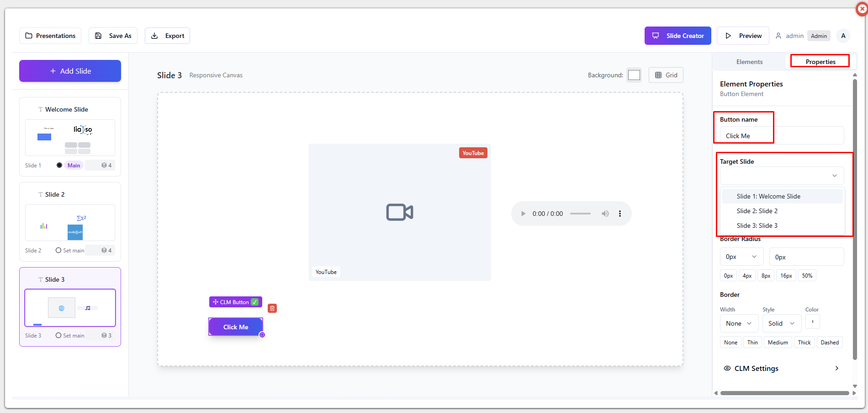The image size is (868, 413).
Task: Open the Background color swatch
Action: 634,75
